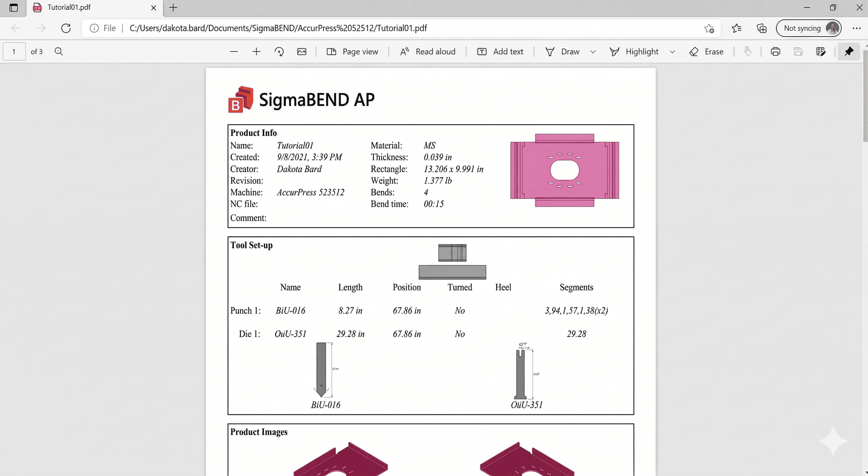Click the creator name 'Dakota Bard'
868x476 pixels.
299,169
